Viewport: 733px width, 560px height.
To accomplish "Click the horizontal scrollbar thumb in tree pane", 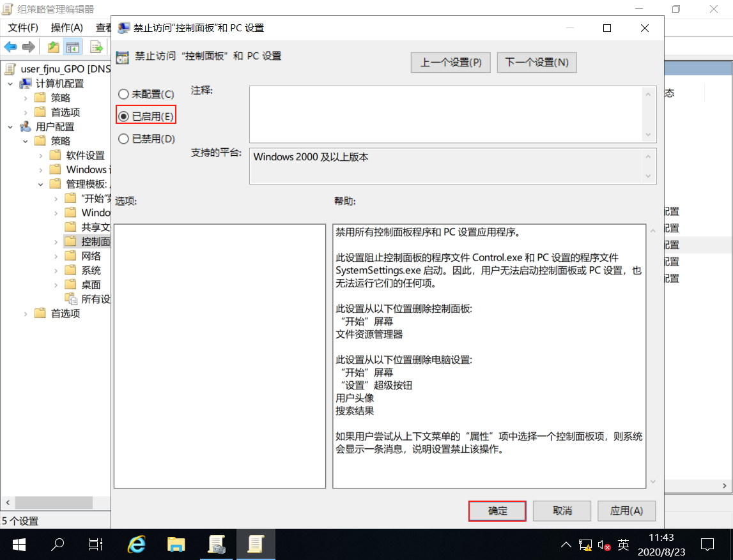I will tap(54, 503).
